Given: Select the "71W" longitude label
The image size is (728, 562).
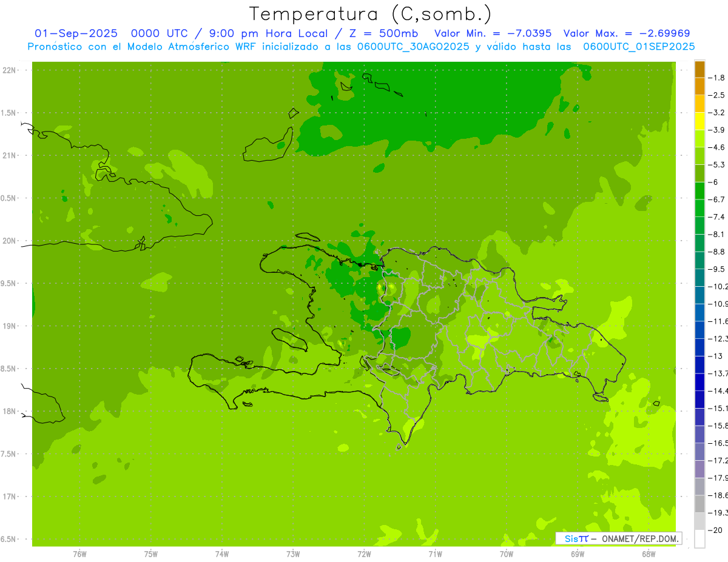Looking at the screenshot, I should coord(435,554).
